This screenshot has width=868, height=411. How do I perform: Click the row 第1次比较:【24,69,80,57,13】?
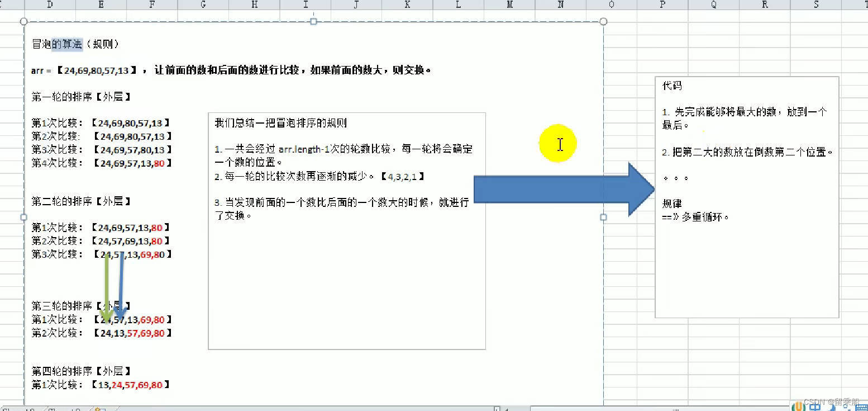[101, 123]
